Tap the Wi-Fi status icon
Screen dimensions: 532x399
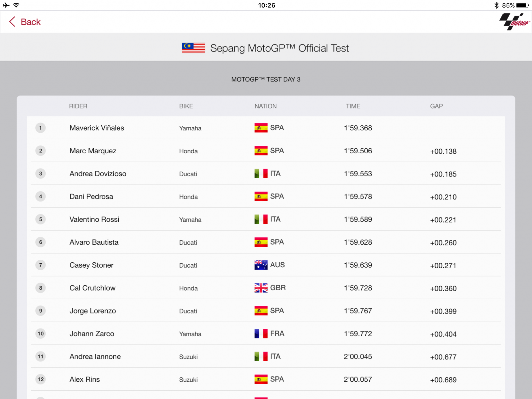(x=16, y=5)
